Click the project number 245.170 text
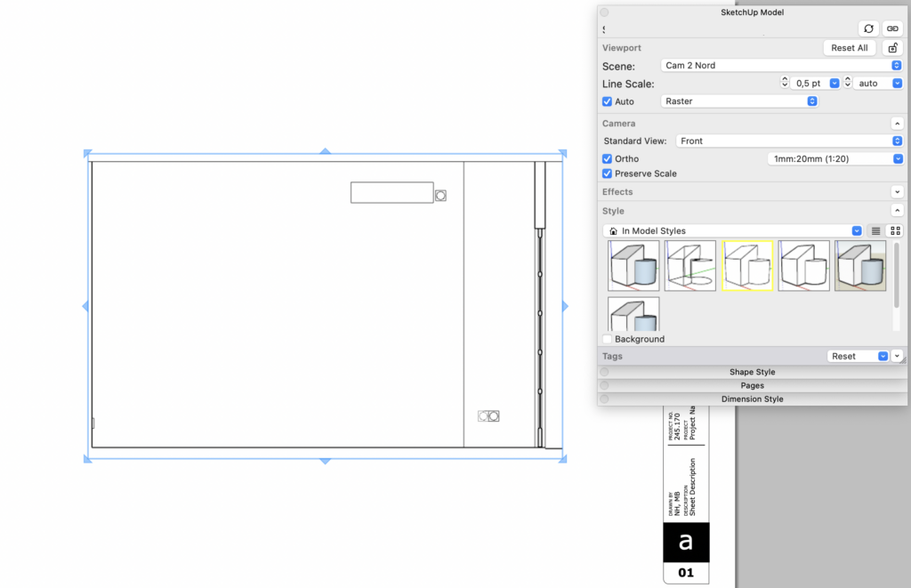 [x=677, y=426]
